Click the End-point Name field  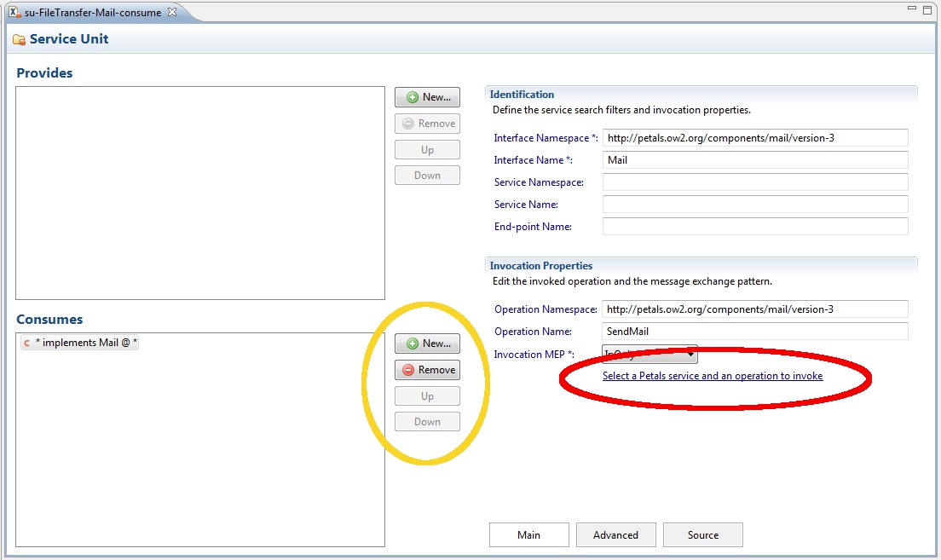tap(754, 227)
